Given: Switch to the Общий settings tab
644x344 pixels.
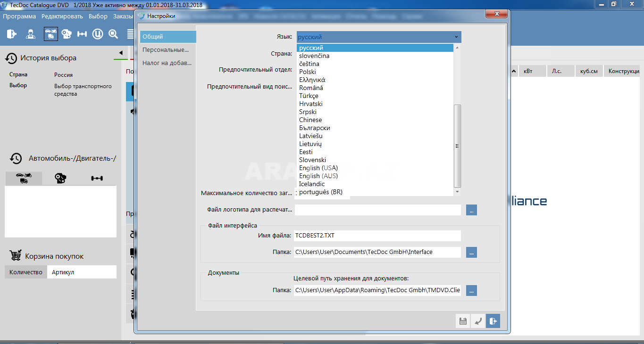Looking at the screenshot, I should [167, 37].
